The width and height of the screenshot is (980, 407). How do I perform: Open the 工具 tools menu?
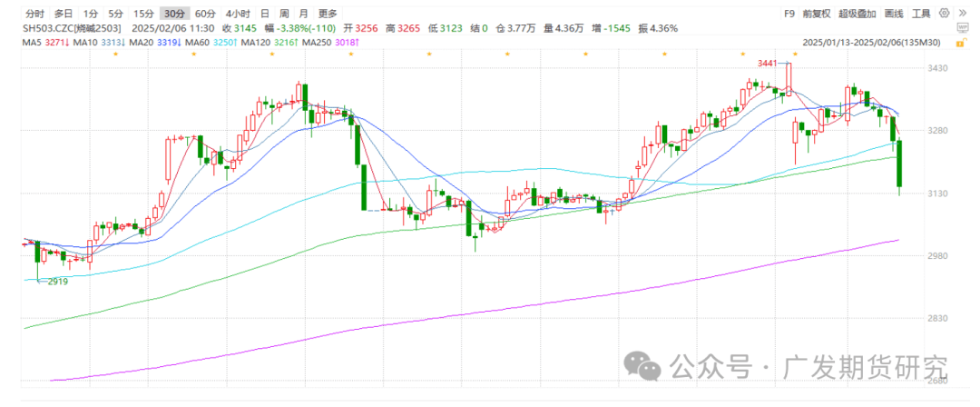[x=921, y=14]
